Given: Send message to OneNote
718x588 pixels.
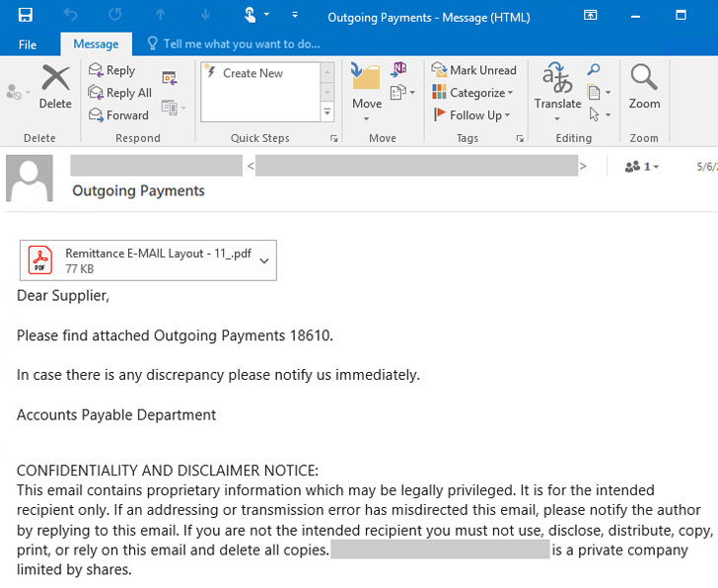Looking at the screenshot, I should (x=399, y=69).
